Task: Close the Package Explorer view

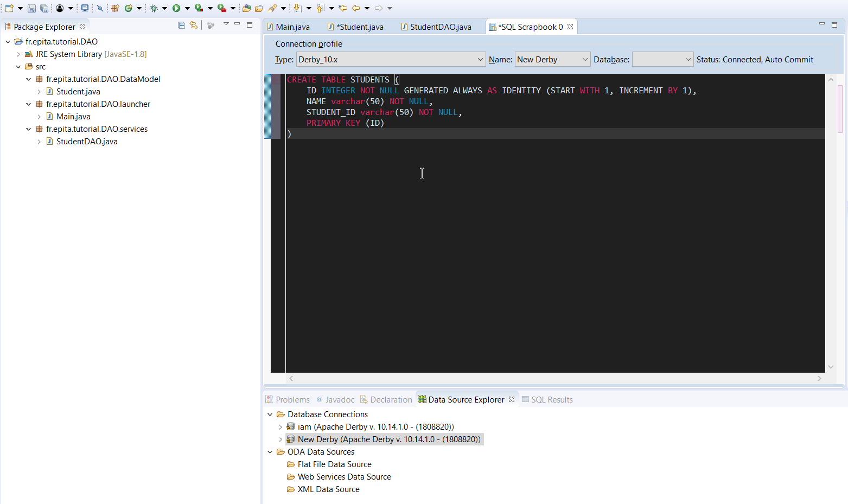Action: pos(82,27)
